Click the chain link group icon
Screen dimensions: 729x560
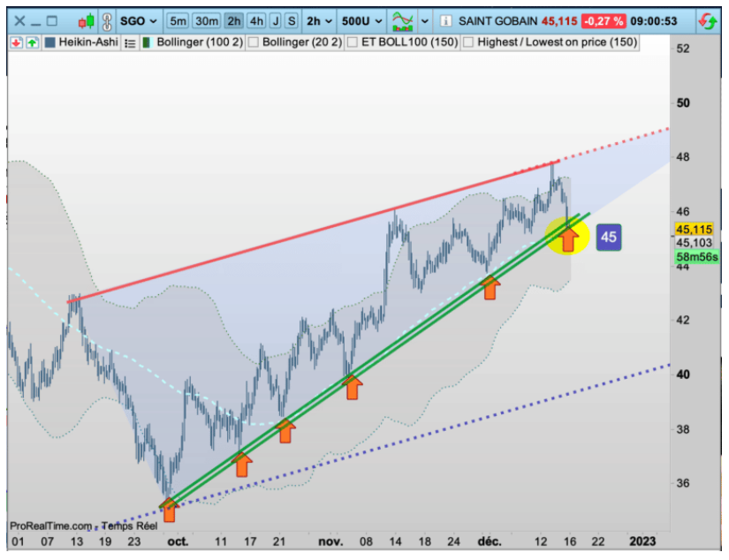click(107, 21)
